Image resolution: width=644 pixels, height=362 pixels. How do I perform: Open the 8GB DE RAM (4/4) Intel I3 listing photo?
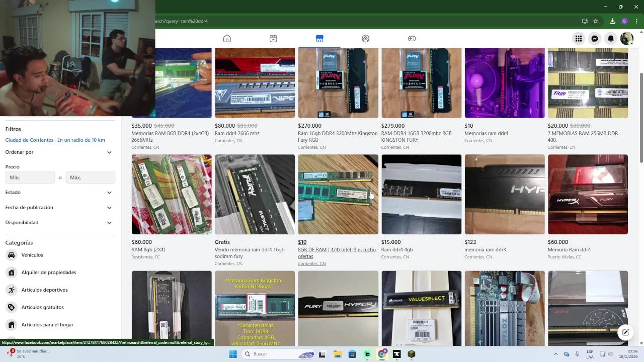338,194
